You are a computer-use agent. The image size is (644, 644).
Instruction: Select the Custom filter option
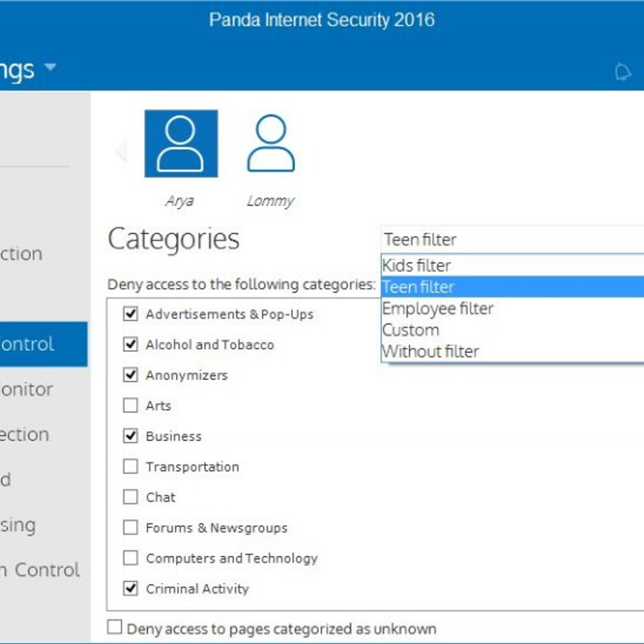pyautogui.click(x=513, y=330)
